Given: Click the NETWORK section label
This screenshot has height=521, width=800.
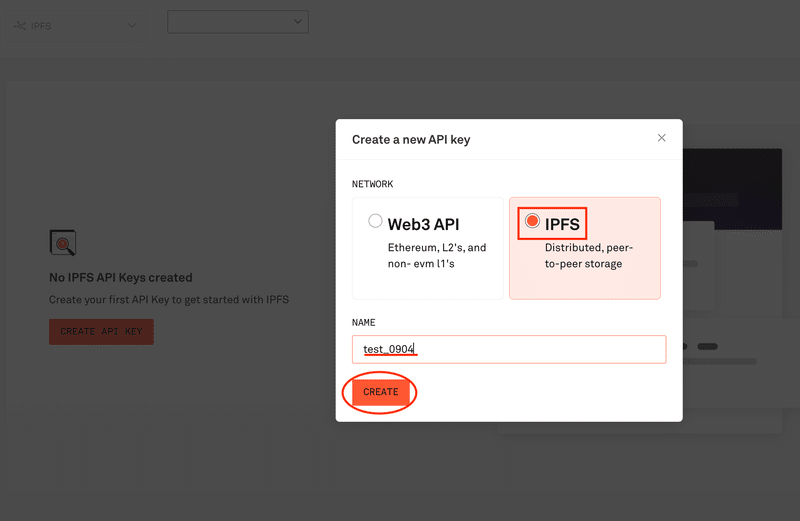Looking at the screenshot, I should 372,184.
